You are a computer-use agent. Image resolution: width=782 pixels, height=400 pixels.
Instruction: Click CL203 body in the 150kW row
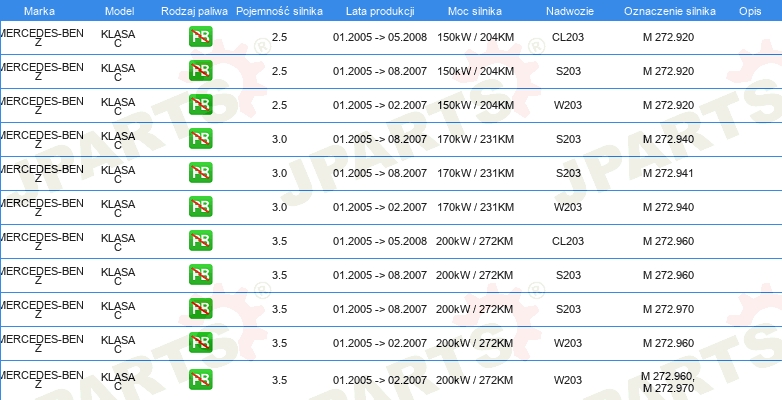568,37
